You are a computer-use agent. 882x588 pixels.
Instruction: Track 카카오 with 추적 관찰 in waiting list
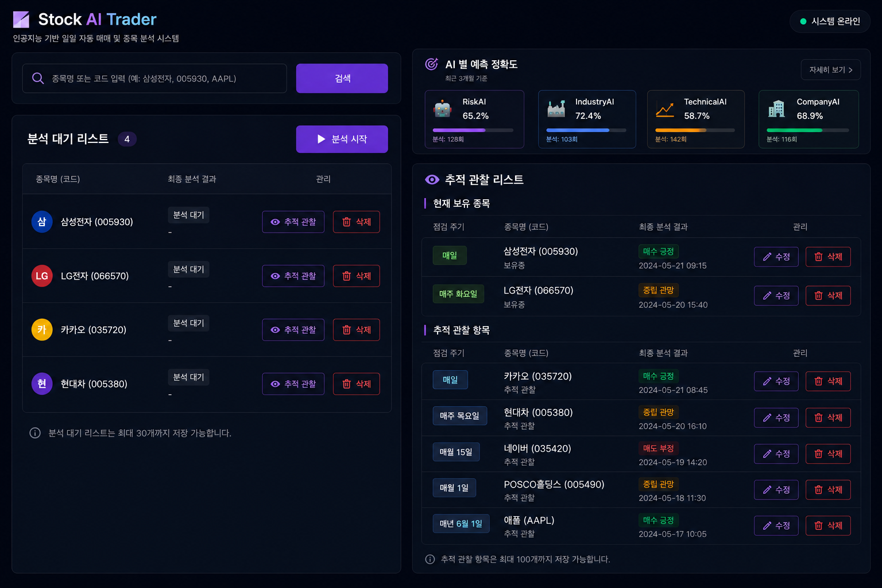(x=293, y=330)
